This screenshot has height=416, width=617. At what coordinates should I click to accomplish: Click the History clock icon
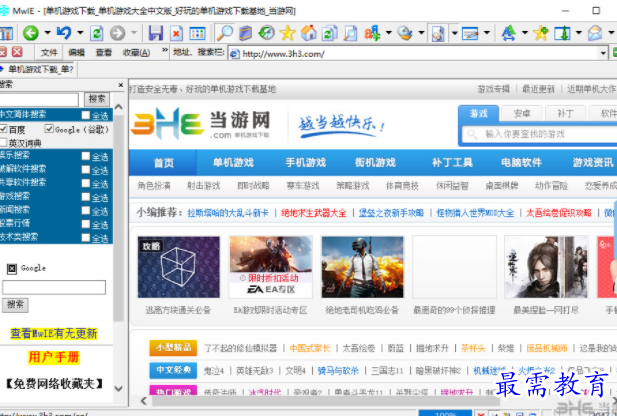[266, 33]
